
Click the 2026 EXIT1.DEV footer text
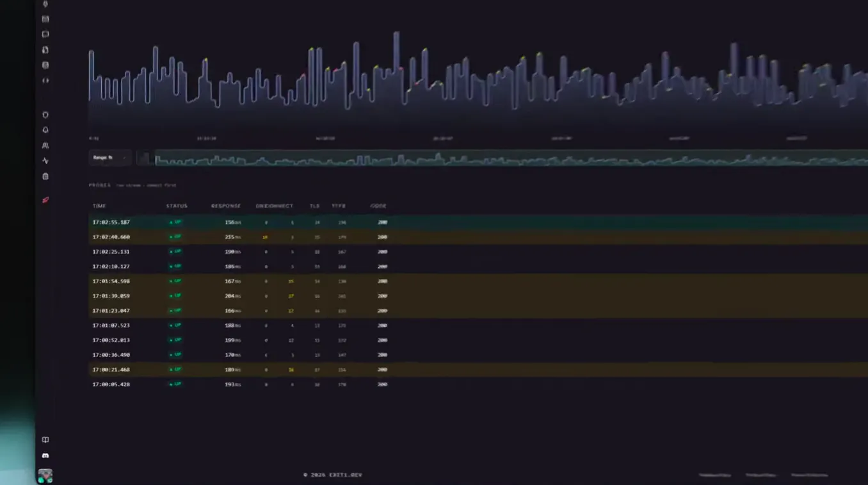point(333,475)
